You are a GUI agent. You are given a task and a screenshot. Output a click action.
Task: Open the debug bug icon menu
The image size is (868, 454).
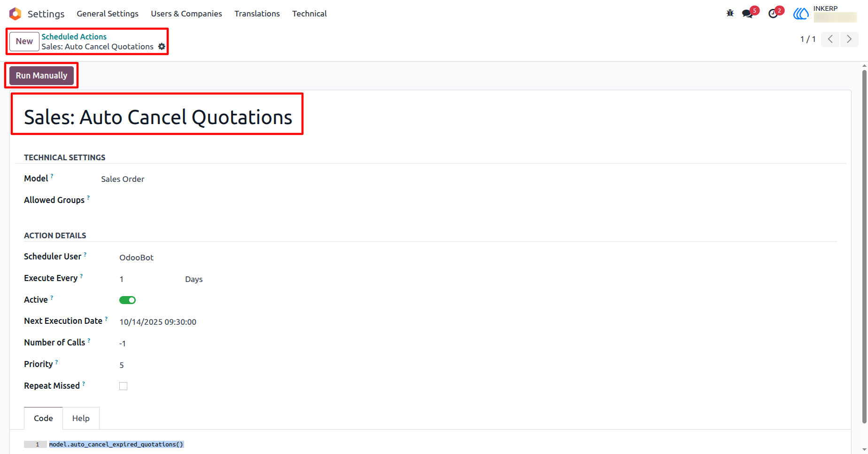[x=730, y=13]
